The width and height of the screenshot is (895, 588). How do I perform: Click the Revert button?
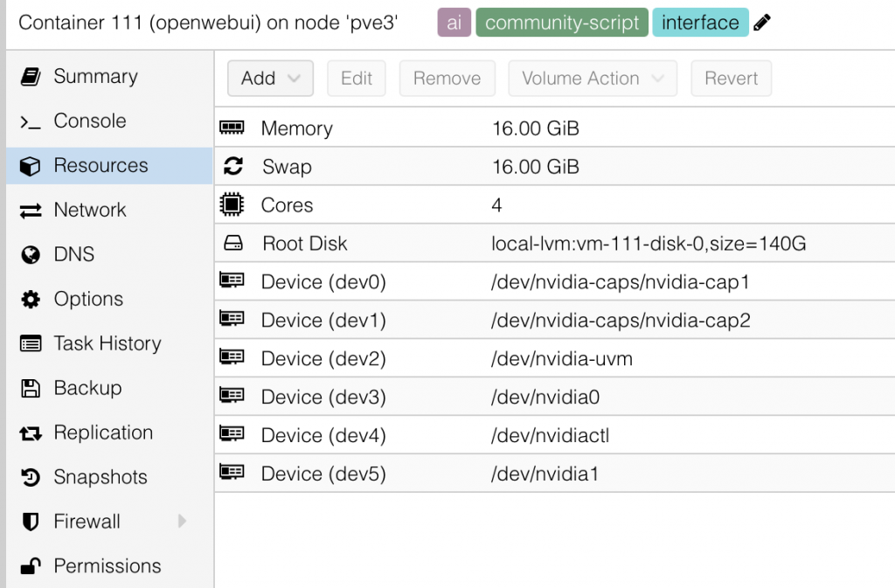[x=731, y=79]
